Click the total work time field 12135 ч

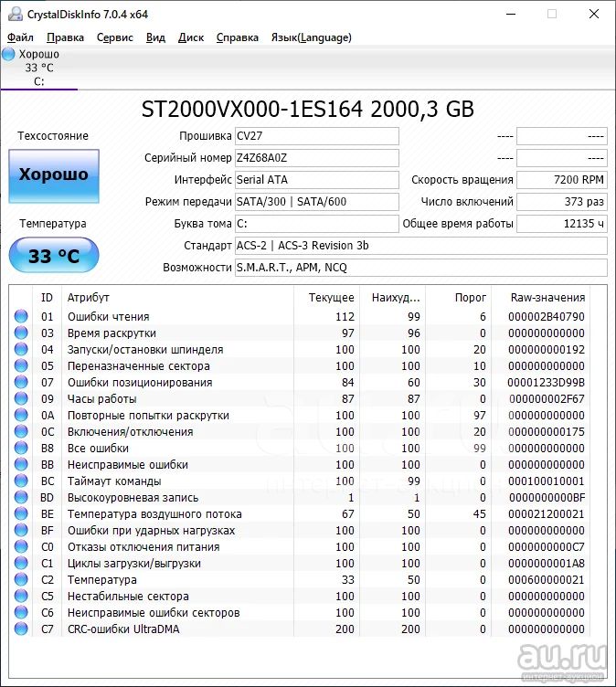point(562,224)
